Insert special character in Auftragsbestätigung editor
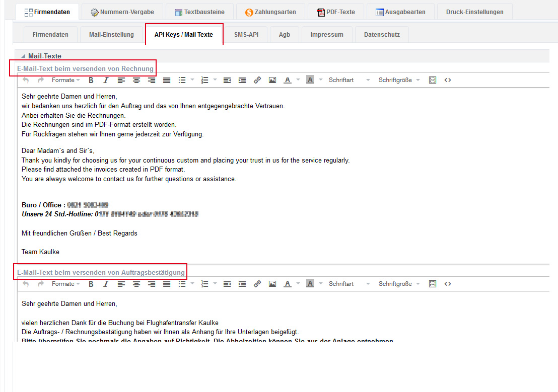The image size is (558, 392). (x=432, y=284)
